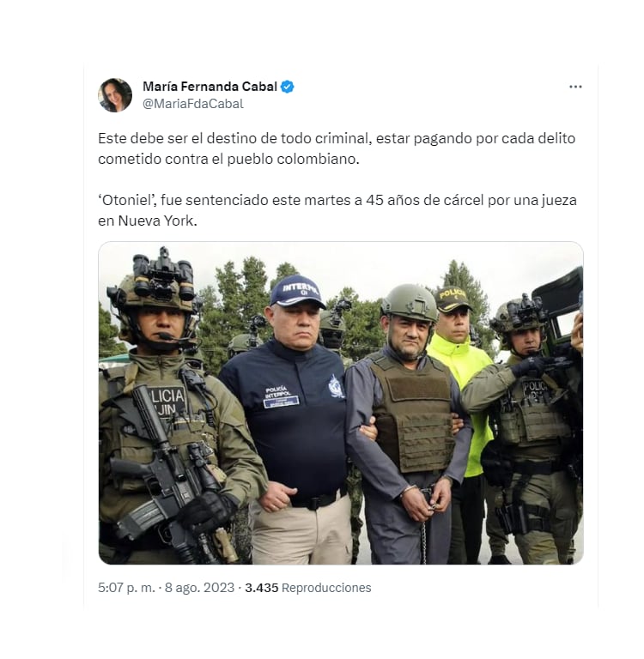The image size is (644, 659).
Task: Click the Interpol cap in the photo
Action: (297, 291)
